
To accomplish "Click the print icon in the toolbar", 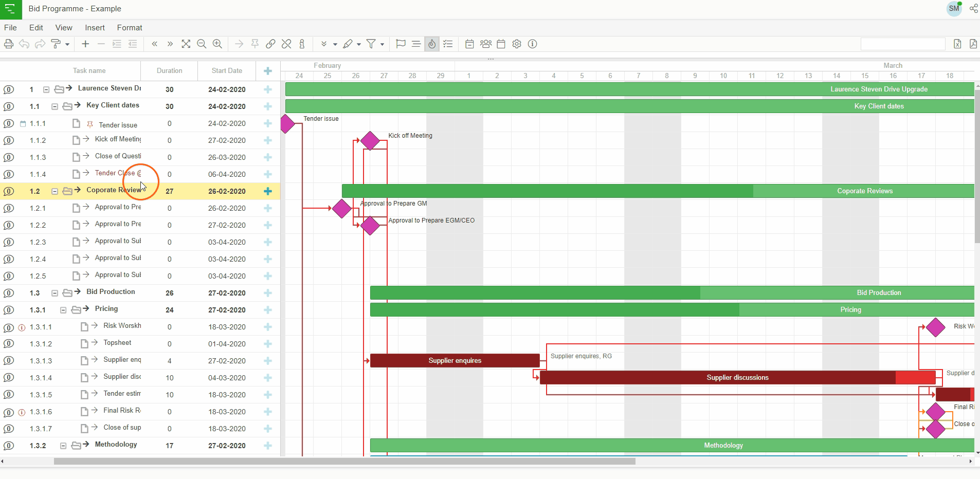I will click(9, 44).
